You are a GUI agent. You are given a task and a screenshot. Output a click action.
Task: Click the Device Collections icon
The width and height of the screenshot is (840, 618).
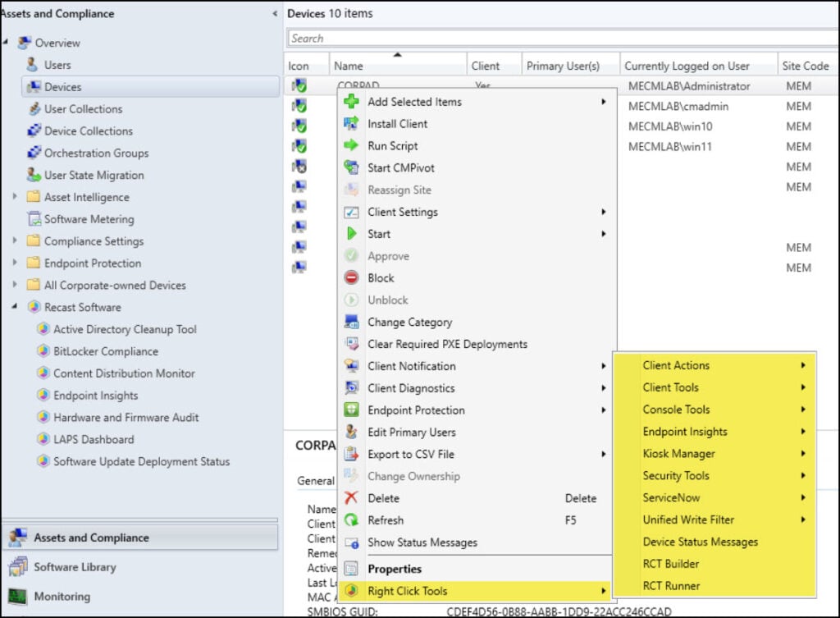point(34,130)
